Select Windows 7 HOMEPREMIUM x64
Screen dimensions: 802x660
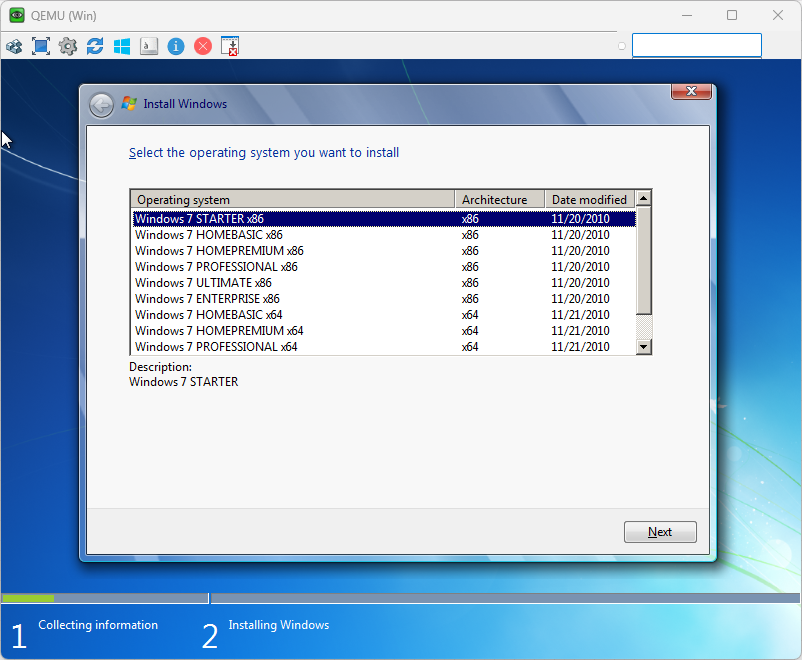coord(384,331)
